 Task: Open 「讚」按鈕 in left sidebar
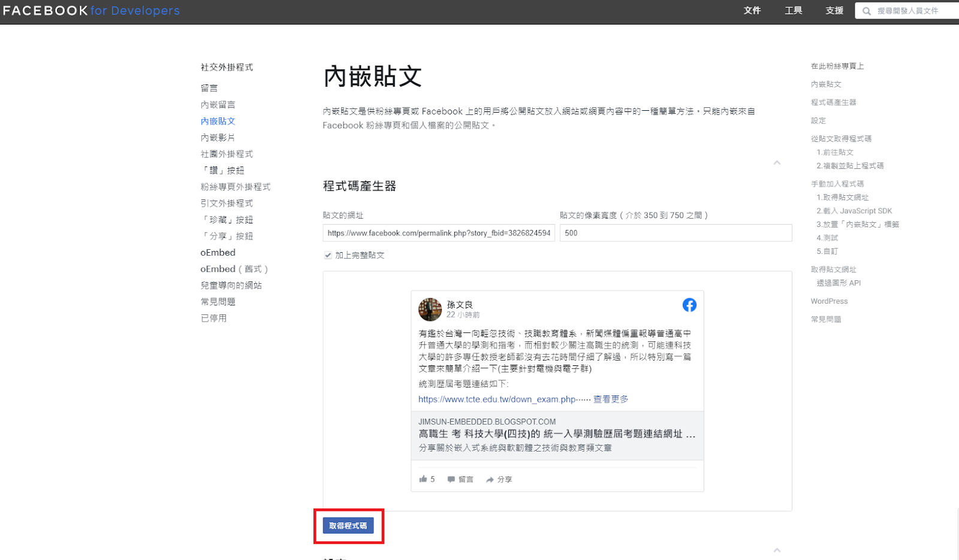(222, 171)
